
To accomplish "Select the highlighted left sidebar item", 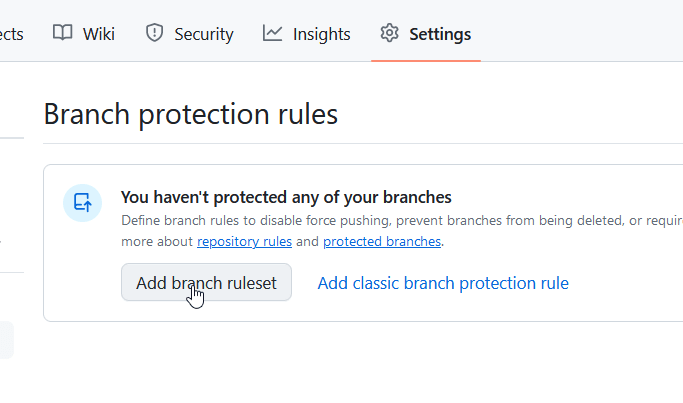I will tap(7, 340).
